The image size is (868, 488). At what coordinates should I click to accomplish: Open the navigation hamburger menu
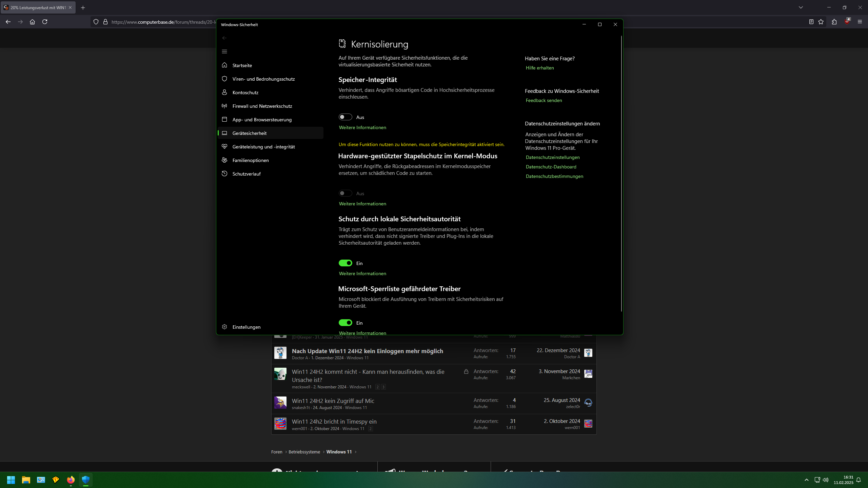click(224, 51)
